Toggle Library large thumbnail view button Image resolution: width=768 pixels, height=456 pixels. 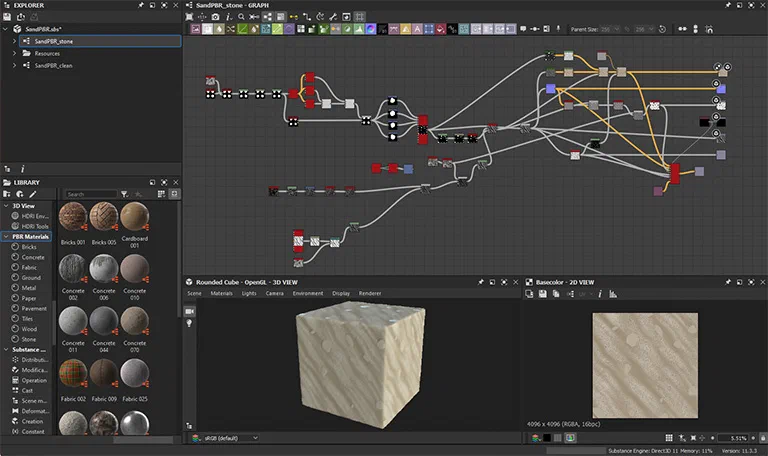pyautogui.click(x=174, y=194)
